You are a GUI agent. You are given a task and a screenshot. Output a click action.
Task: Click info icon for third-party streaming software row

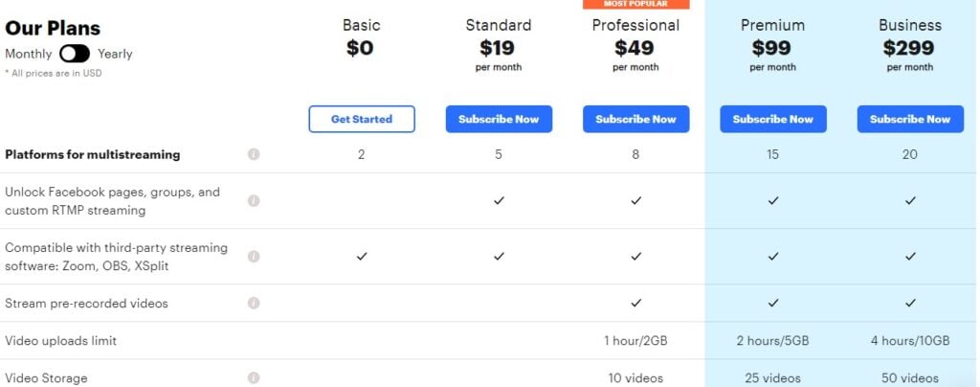tap(254, 257)
